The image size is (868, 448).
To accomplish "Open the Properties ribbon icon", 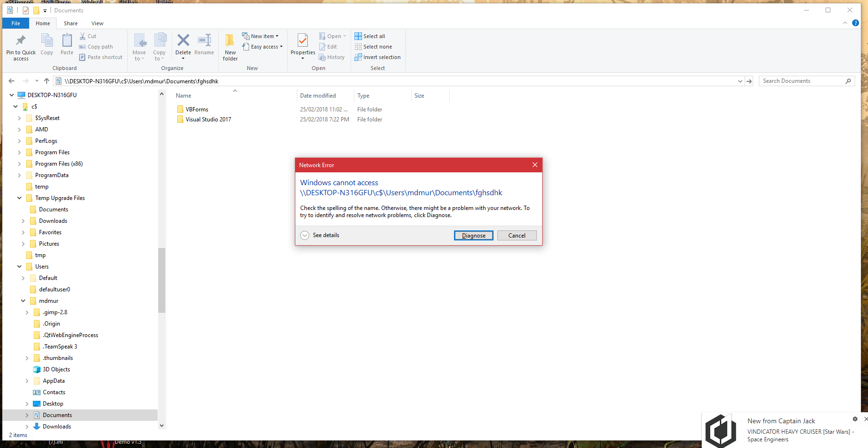I will coord(303,40).
